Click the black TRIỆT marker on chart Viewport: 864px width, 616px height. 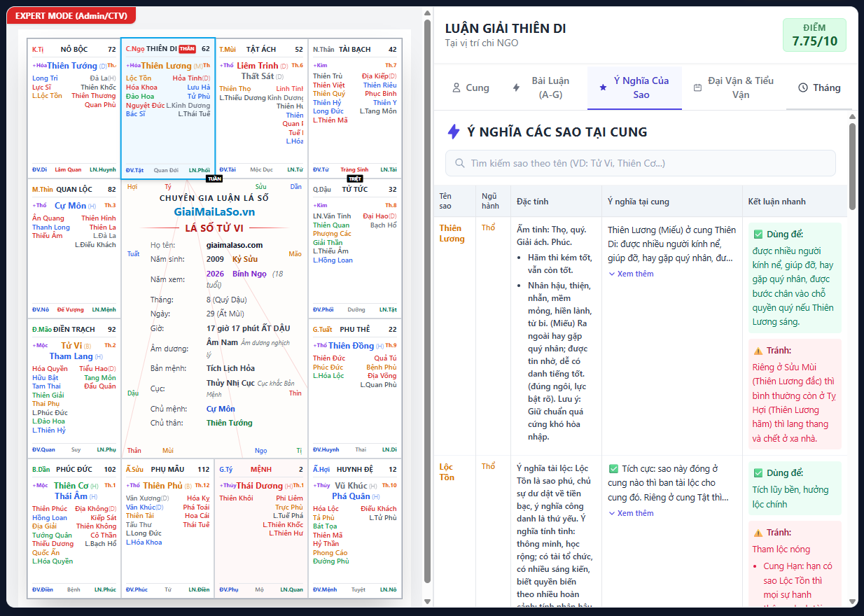(355, 178)
